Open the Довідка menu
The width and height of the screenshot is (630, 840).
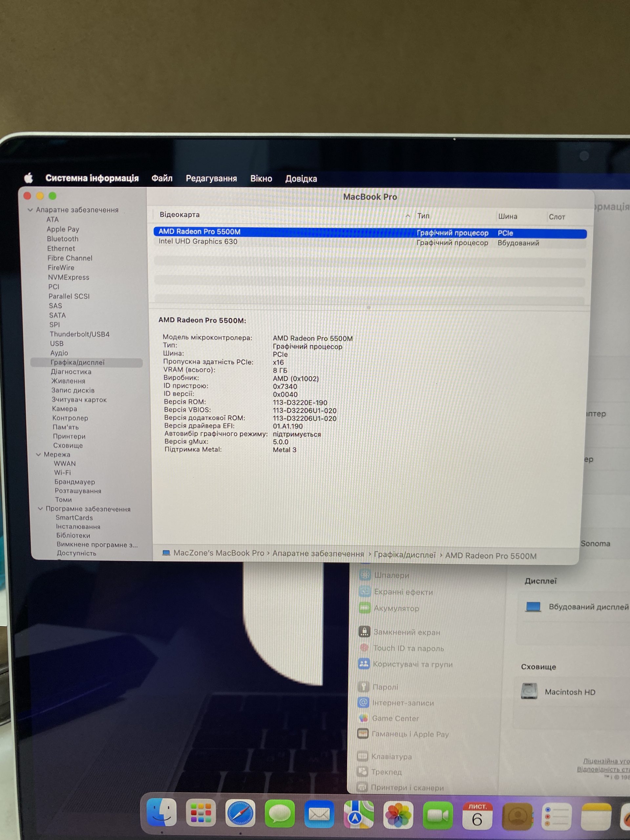(x=301, y=178)
